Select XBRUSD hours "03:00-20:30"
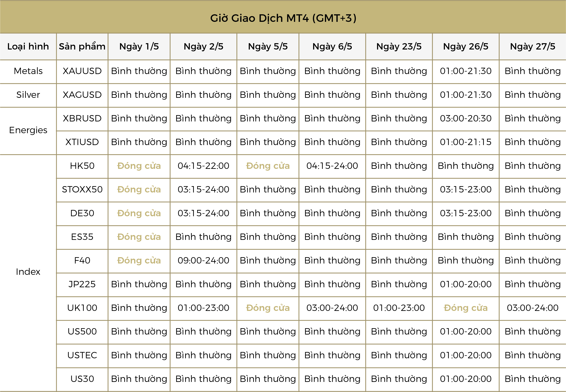Viewport: 566px width, 392px height. (x=466, y=118)
